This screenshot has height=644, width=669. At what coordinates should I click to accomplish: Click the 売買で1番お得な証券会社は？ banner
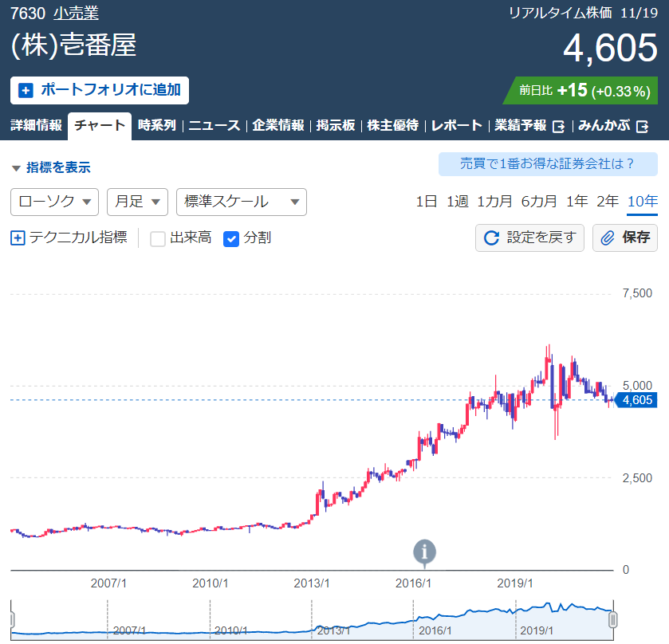(x=548, y=163)
